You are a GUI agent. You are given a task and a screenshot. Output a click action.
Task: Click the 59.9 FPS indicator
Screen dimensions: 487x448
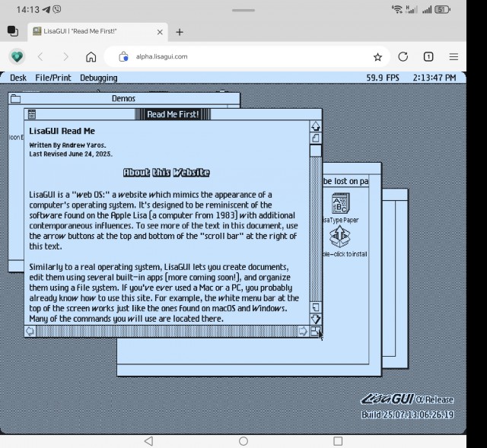[x=383, y=78]
